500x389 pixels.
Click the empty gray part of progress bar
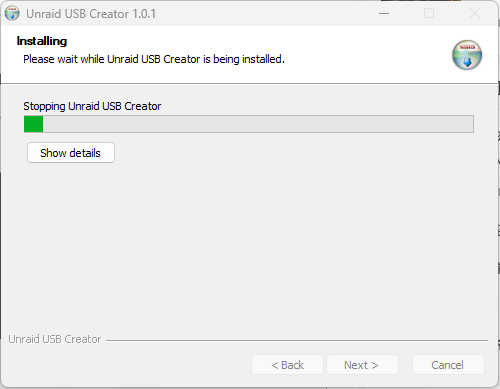[x=258, y=124]
